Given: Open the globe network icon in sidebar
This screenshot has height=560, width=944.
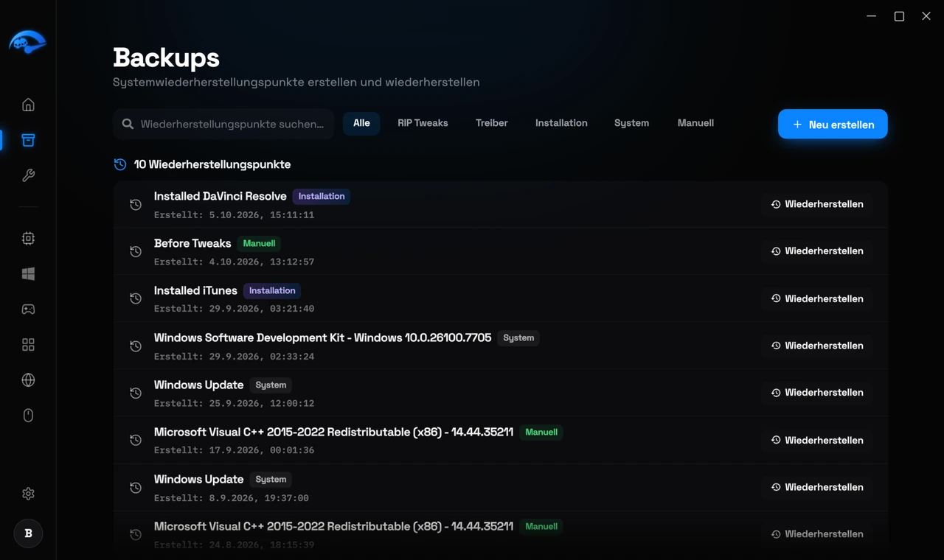Looking at the screenshot, I should 28,379.
